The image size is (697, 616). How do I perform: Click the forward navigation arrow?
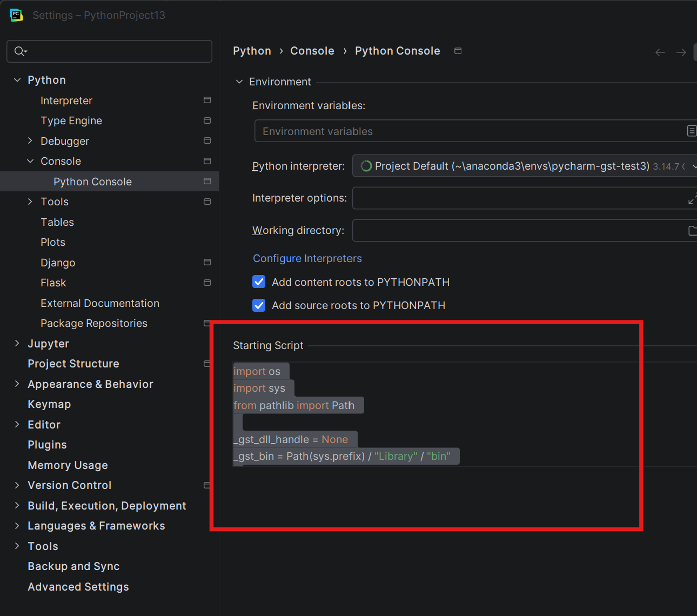click(x=681, y=52)
